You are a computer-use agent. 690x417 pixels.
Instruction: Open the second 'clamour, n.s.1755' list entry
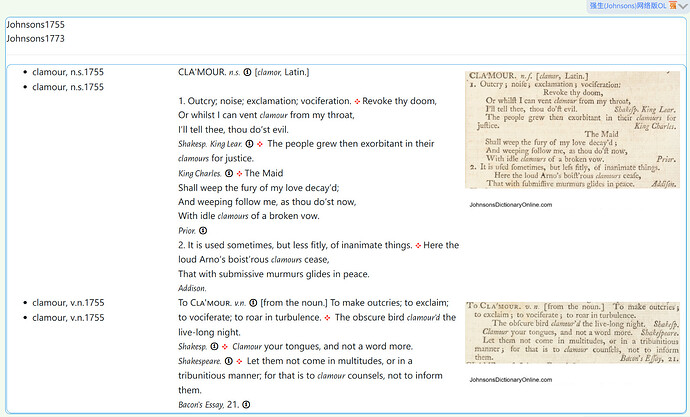pyautogui.click(x=68, y=87)
